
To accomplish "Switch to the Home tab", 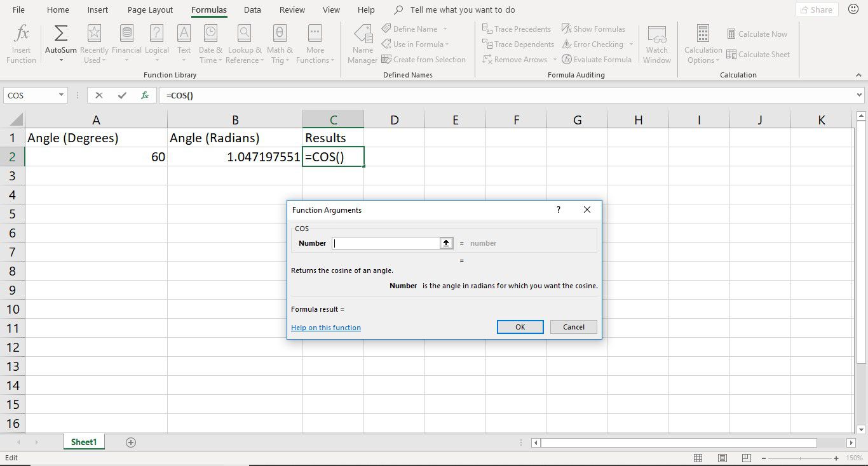I will pyautogui.click(x=58, y=10).
